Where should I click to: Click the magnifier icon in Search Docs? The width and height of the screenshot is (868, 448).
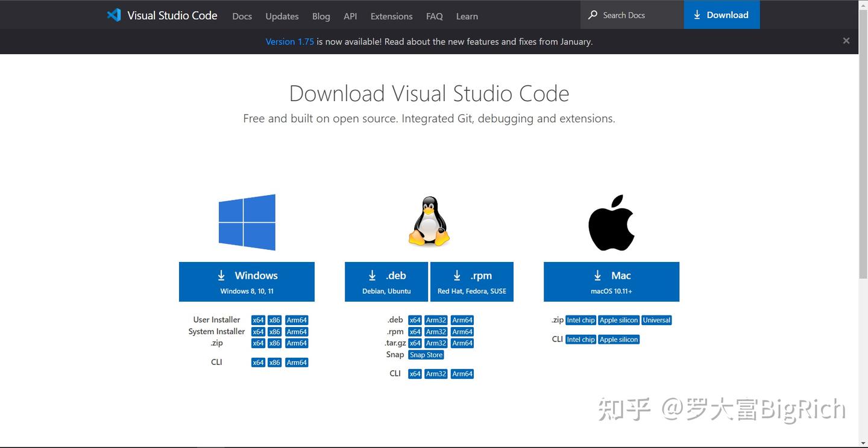(592, 14)
